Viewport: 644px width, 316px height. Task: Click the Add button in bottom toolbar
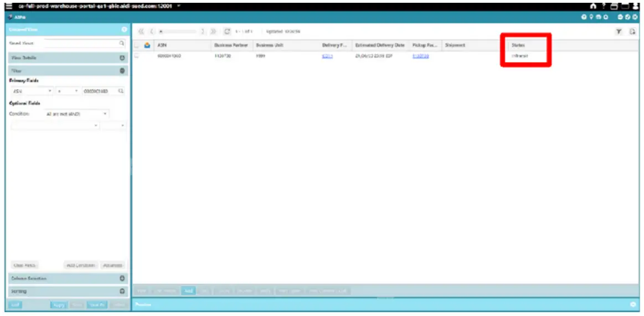(188, 290)
